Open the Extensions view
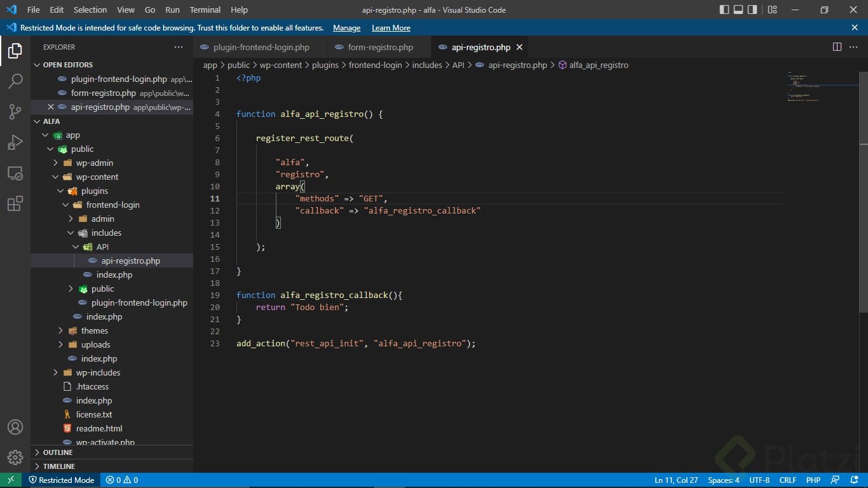Image resolution: width=868 pixels, height=488 pixels. [15, 204]
